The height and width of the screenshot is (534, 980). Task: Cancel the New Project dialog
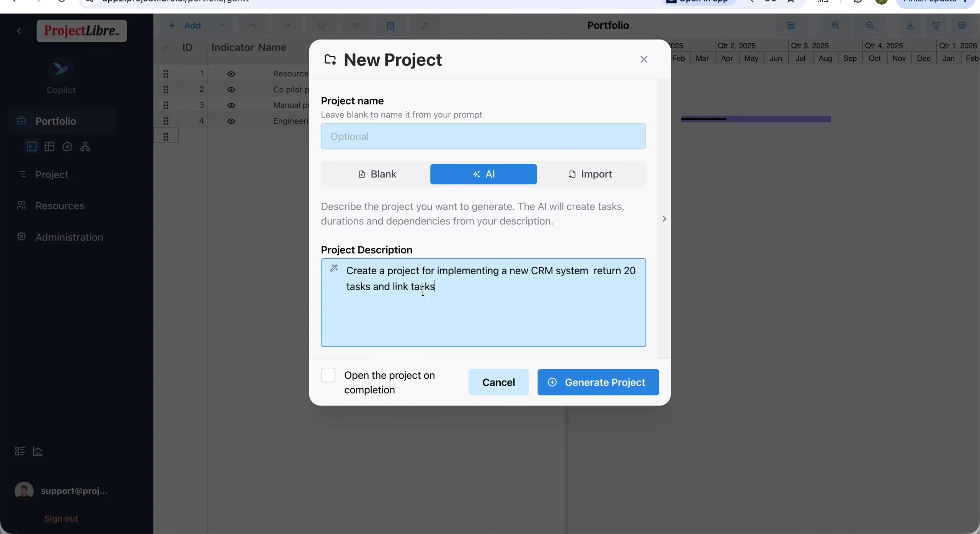pos(498,382)
